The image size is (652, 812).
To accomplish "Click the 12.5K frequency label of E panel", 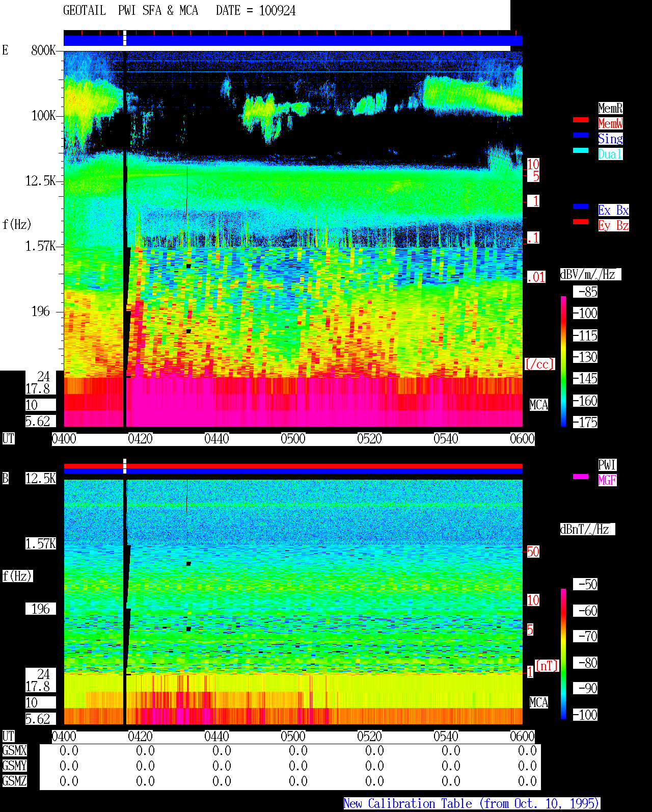I will click(41, 180).
